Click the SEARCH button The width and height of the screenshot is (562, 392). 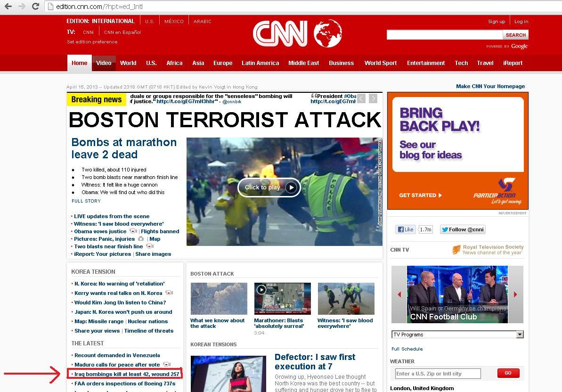click(515, 35)
